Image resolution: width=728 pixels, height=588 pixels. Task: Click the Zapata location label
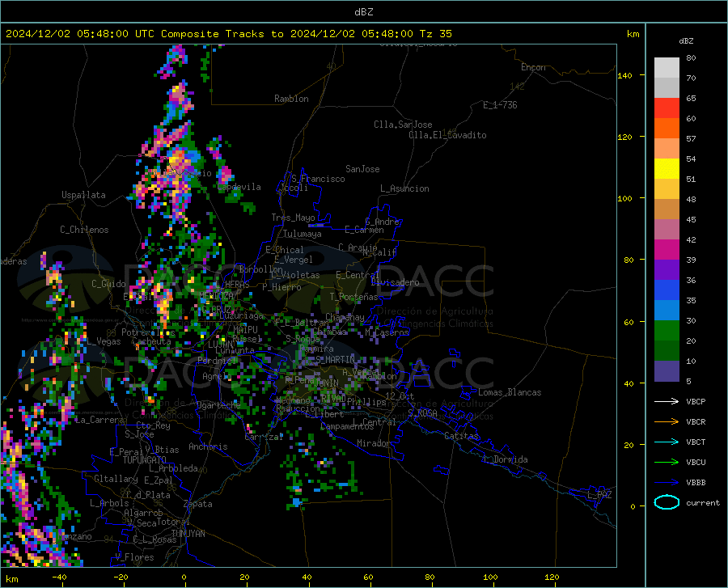click(x=198, y=504)
